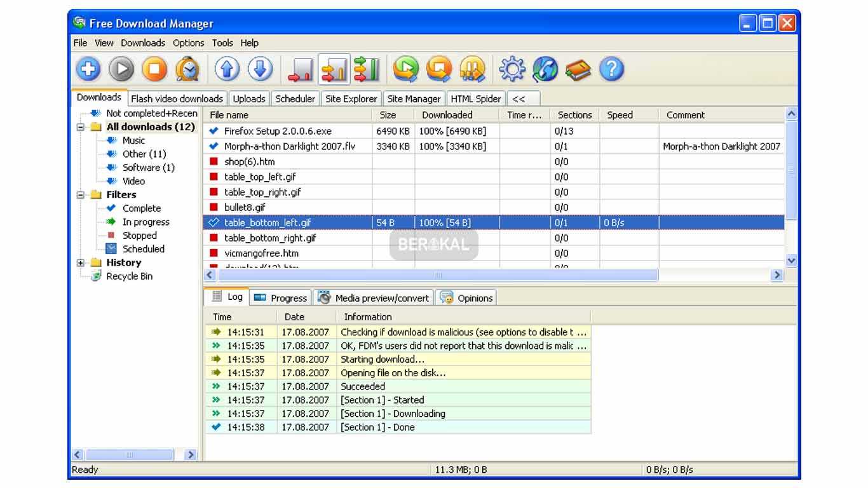Click the blue question mark Help icon
Screen dimensions: 868x488
point(611,69)
